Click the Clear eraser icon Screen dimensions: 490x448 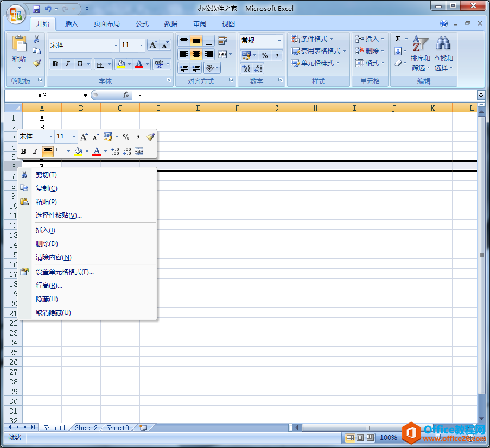(398, 63)
